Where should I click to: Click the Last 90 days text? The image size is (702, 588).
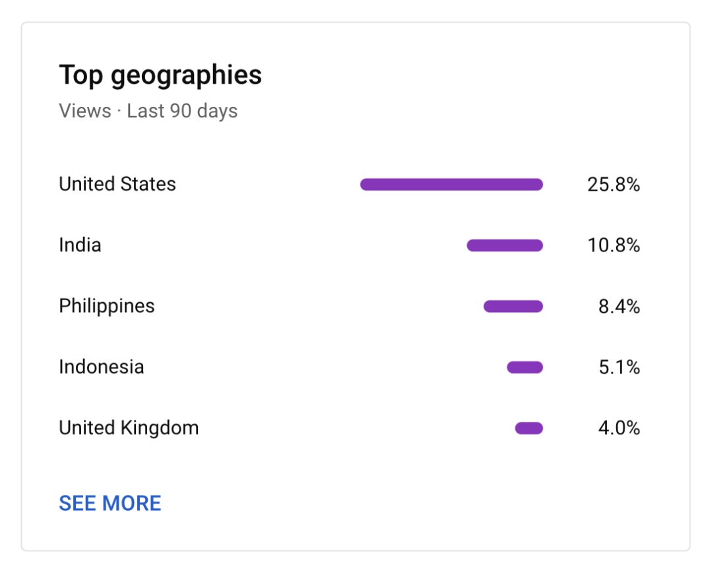(x=182, y=111)
